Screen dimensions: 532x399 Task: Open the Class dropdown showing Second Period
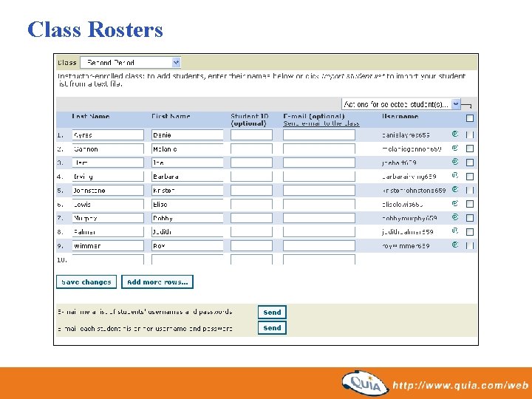pyautogui.click(x=130, y=62)
